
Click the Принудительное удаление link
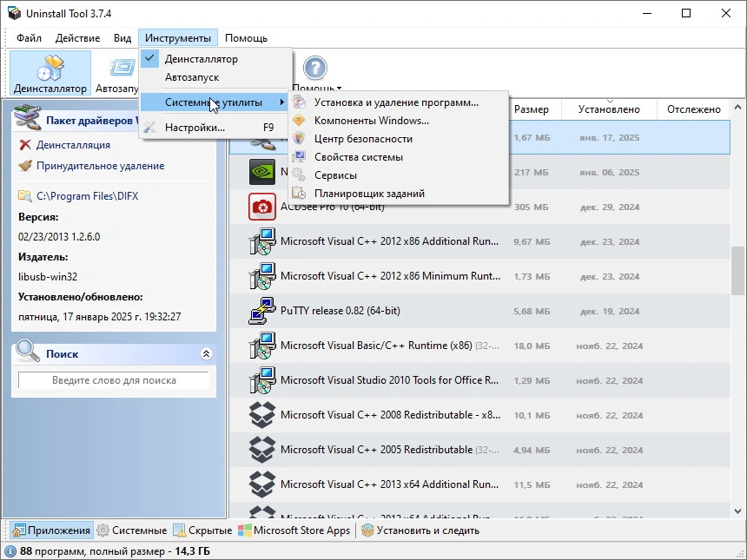click(x=101, y=166)
